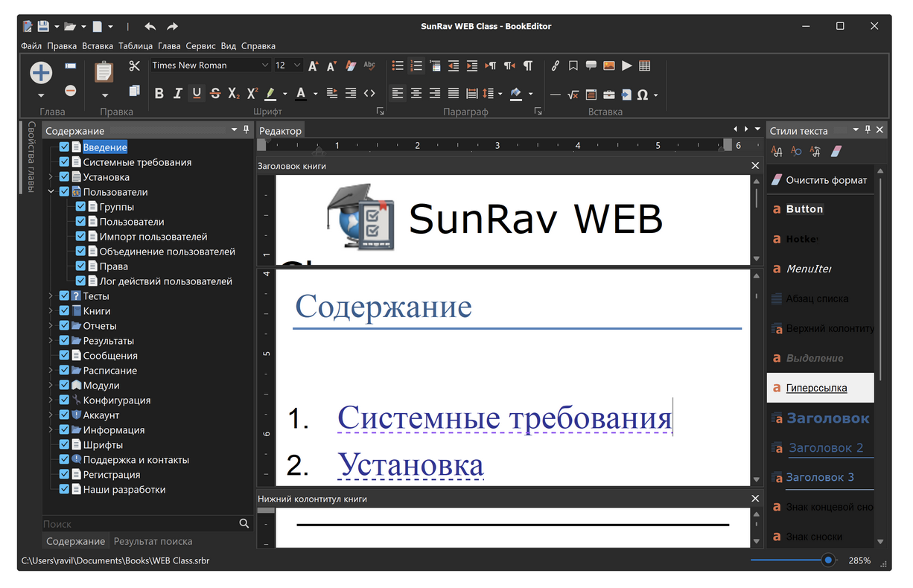Toggle bold formatting
This screenshot has height=588, width=913.
(159, 94)
